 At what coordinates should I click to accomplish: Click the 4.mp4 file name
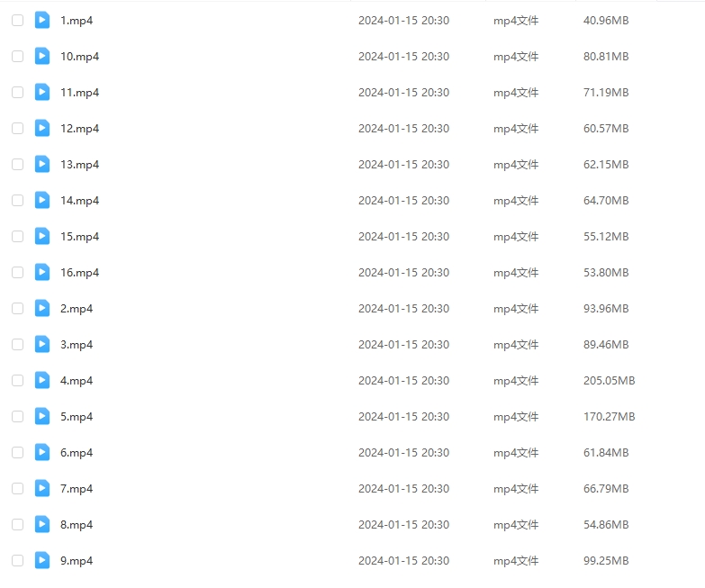[77, 381]
